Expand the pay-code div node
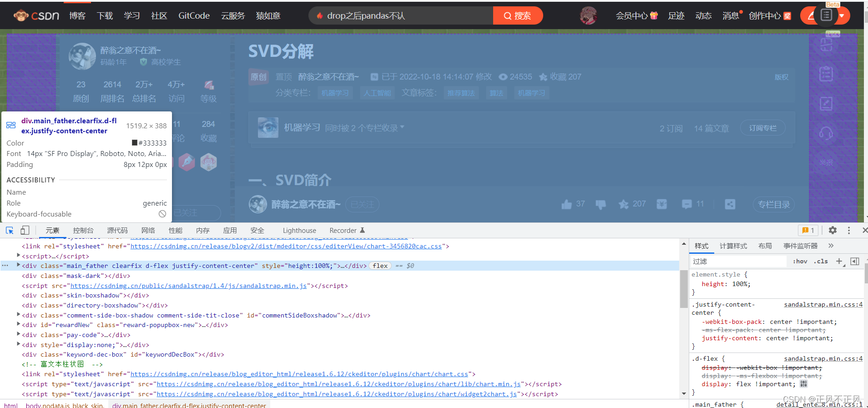Image resolution: width=868 pixels, height=408 pixels. tap(19, 334)
